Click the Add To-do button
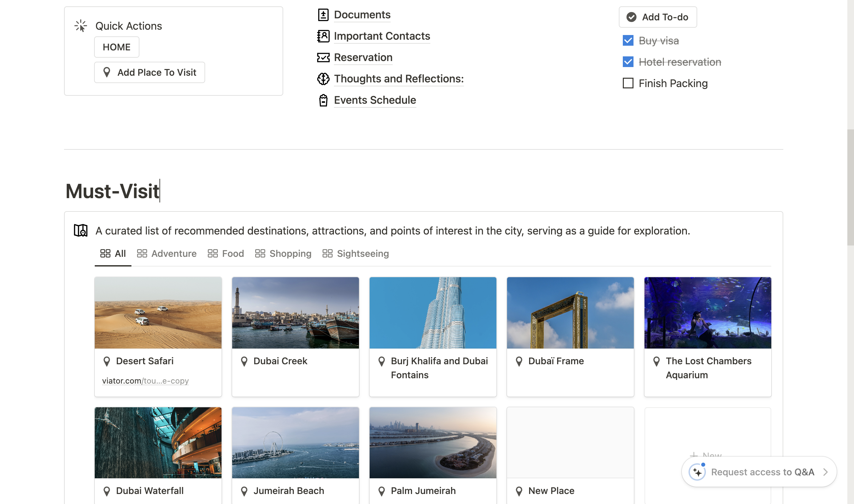854x504 pixels. 658,17
